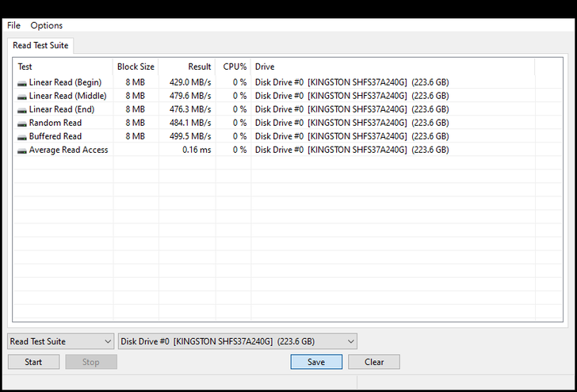The width and height of the screenshot is (577, 392).
Task: Sort by the Test column header
Action: coord(63,67)
